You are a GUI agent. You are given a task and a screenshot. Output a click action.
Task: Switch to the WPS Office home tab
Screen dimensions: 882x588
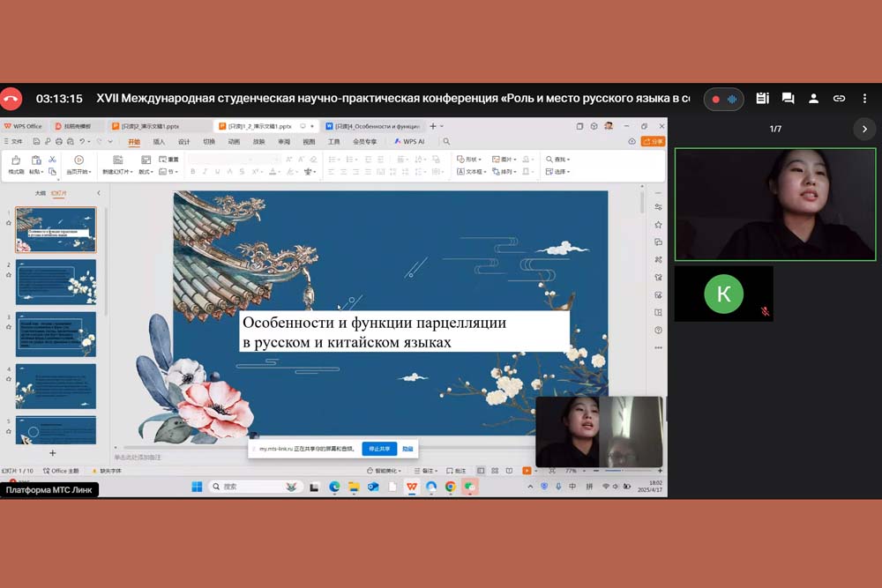(24, 126)
